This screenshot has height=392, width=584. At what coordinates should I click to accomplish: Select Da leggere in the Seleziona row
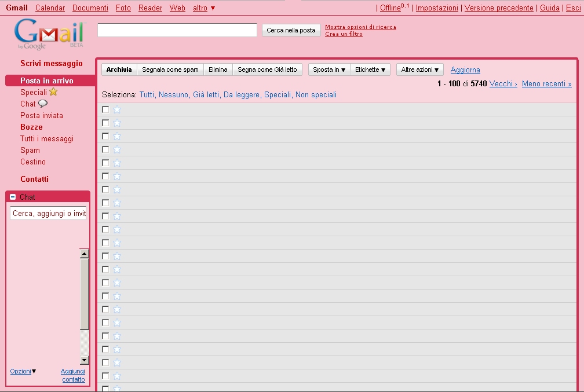[x=242, y=95]
